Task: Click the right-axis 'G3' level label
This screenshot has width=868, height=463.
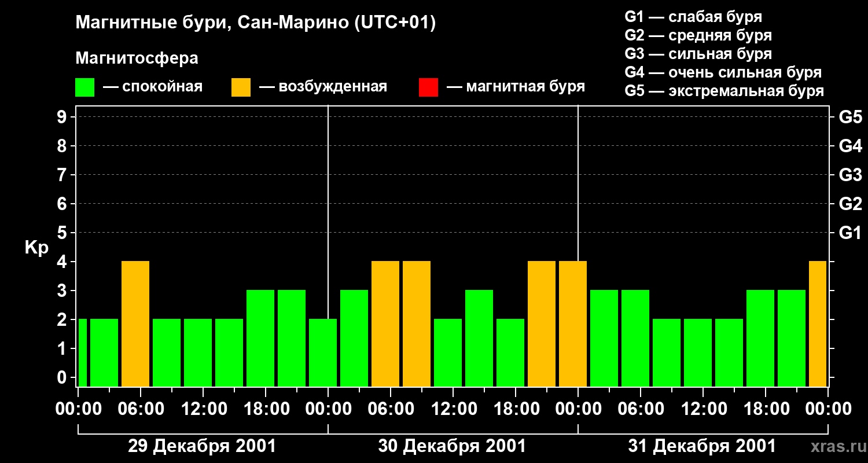Action: coord(850,175)
